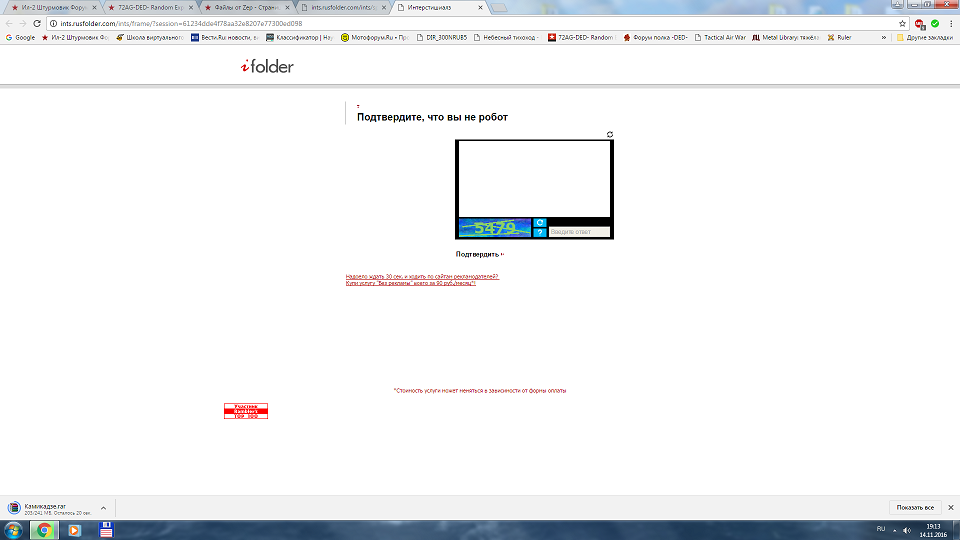Open the green checkmark extension icon
The image size is (960, 540).
[x=935, y=23]
